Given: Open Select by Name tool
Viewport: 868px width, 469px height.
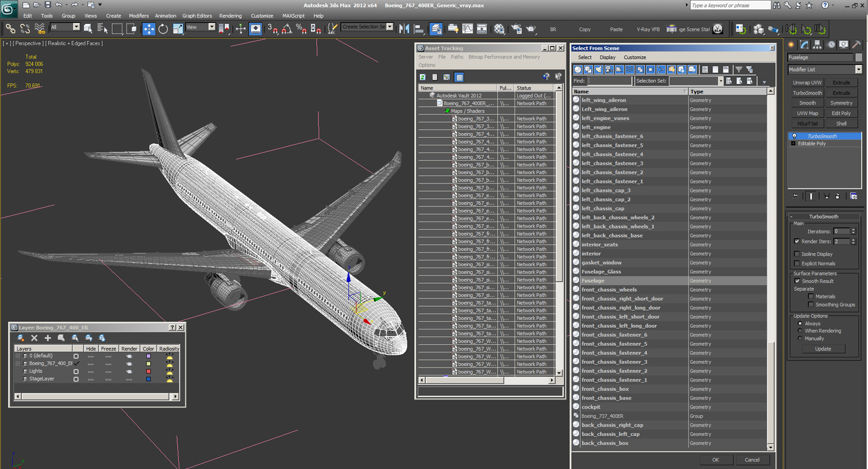Looking at the screenshot, I should coord(103,28).
